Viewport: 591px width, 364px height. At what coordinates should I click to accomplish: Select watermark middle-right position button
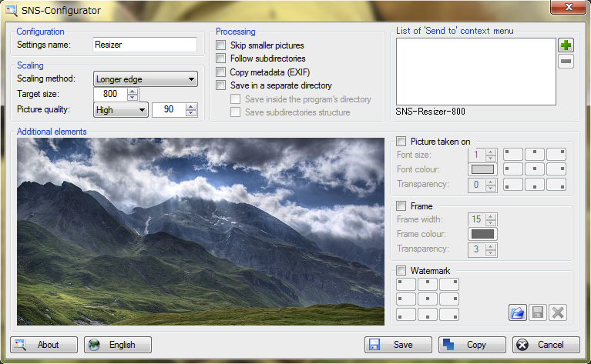click(449, 299)
